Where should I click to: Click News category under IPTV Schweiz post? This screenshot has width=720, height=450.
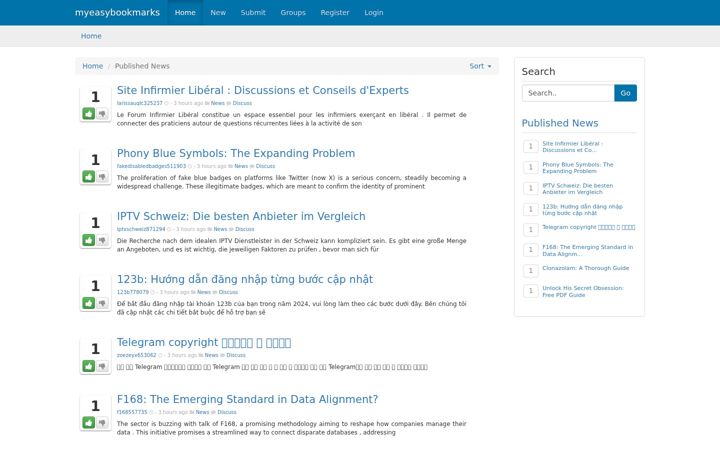(x=220, y=229)
